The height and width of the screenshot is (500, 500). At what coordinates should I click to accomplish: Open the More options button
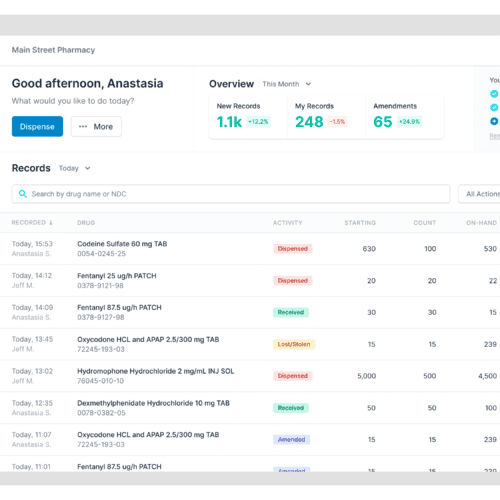click(96, 126)
